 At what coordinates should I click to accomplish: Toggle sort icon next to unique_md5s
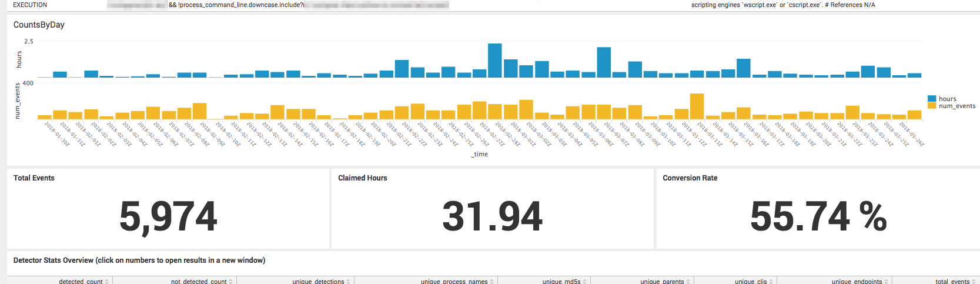click(584, 282)
